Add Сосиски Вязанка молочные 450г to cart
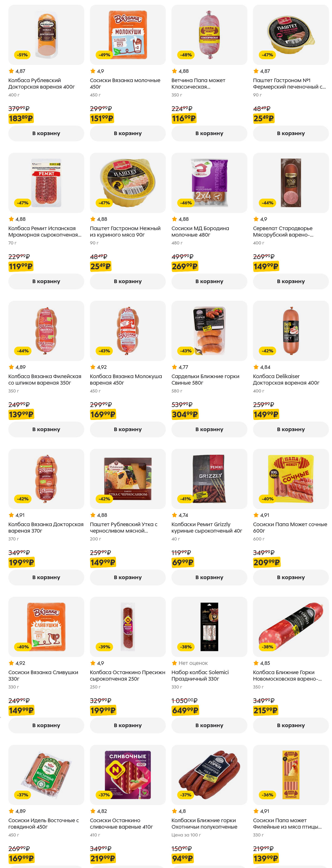The height and width of the screenshot is (868, 332). point(128,133)
